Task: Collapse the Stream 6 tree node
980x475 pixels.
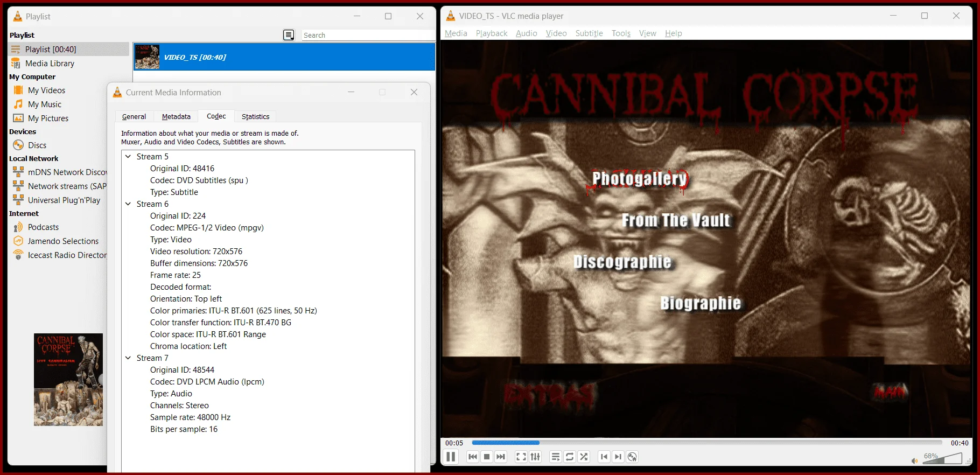Action: click(128, 204)
